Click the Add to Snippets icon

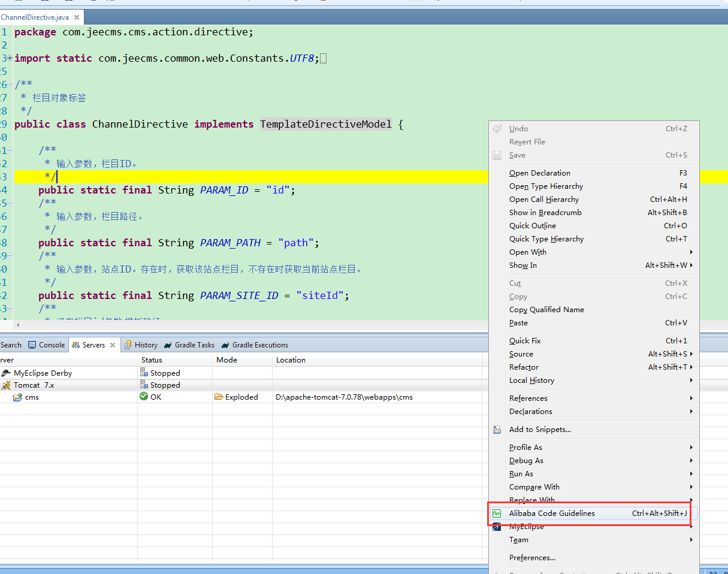pos(497,430)
